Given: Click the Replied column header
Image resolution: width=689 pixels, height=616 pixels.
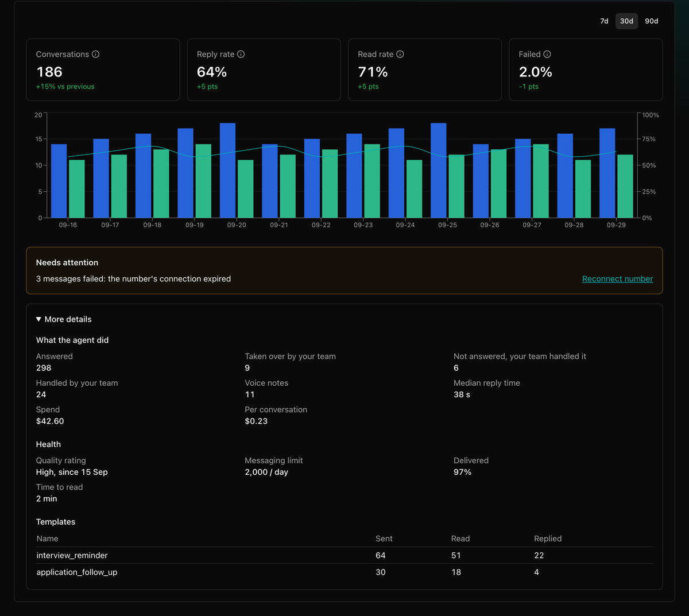Looking at the screenshot, I should point(548,538).
